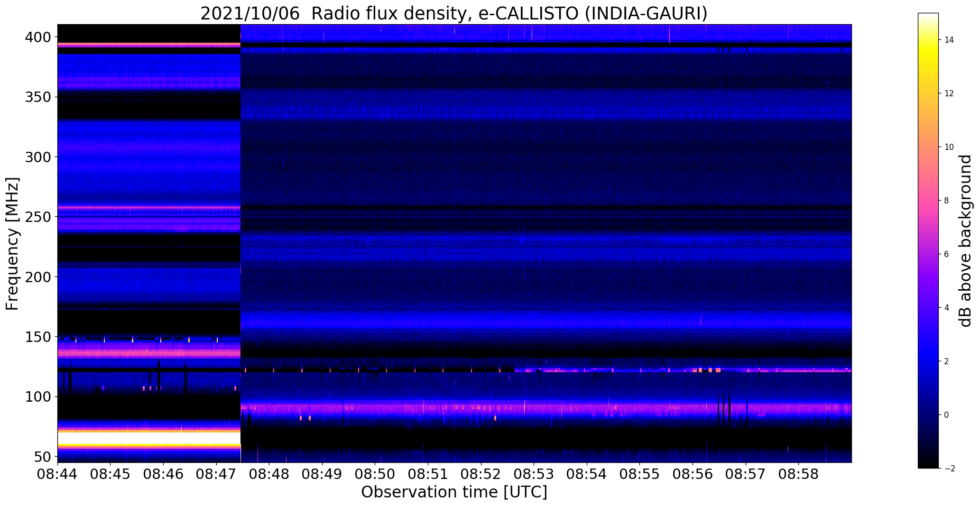Viewport: 980px width, 506px height.
Task: Click the colorbar tick label 4
Action: tap(946, 308)
